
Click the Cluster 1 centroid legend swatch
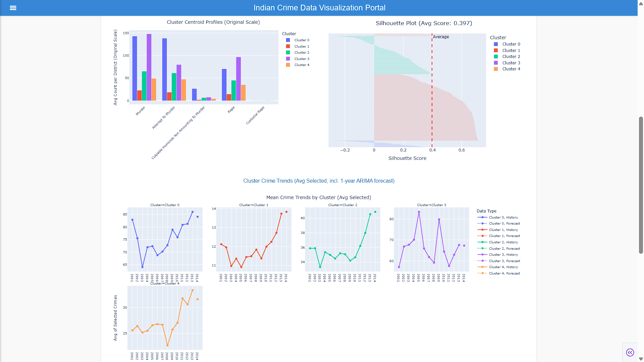(288, 47)
